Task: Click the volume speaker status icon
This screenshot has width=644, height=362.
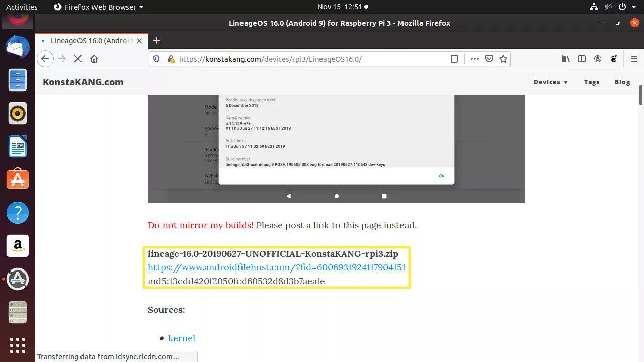Action: (608, 7)
